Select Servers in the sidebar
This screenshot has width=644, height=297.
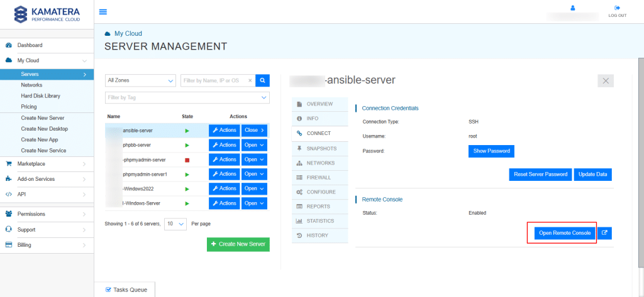(x=47, y=74)
